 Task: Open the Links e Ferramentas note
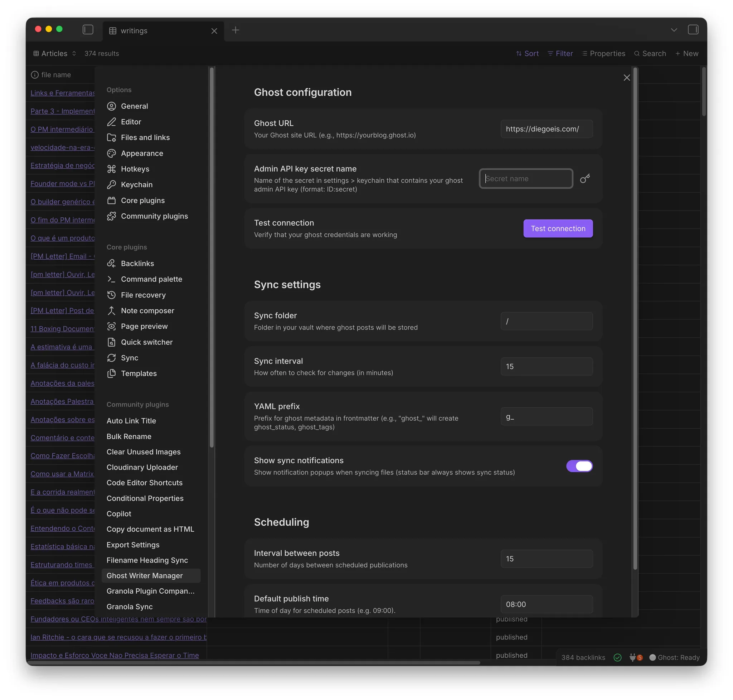(x=63, y=93)
